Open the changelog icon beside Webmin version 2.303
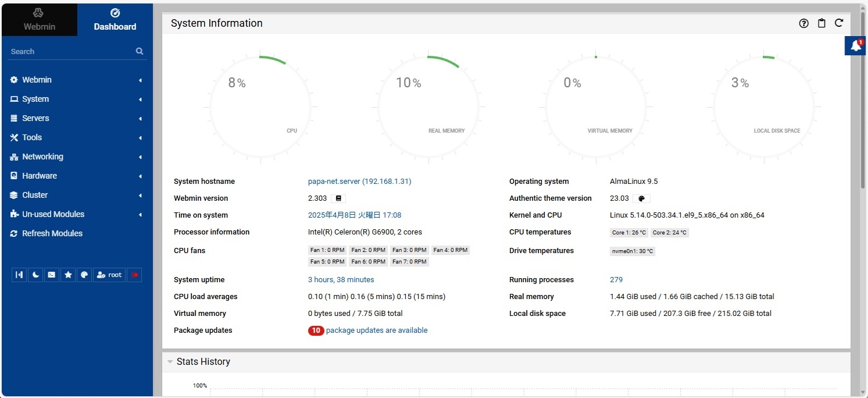 point(338,198)
